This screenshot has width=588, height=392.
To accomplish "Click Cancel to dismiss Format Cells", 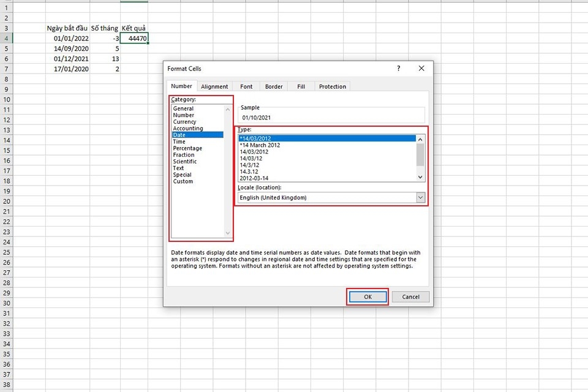I will tap(410, 296).
